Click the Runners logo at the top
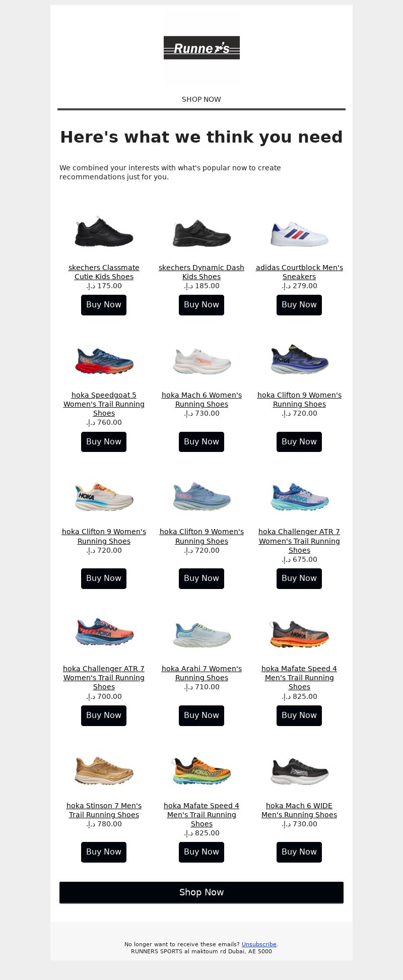 tap(201, 48)
